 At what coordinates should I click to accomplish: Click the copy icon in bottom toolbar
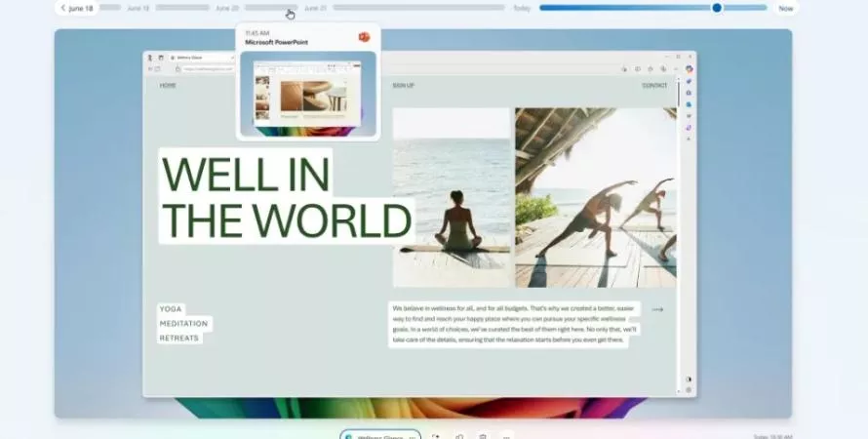459,437
